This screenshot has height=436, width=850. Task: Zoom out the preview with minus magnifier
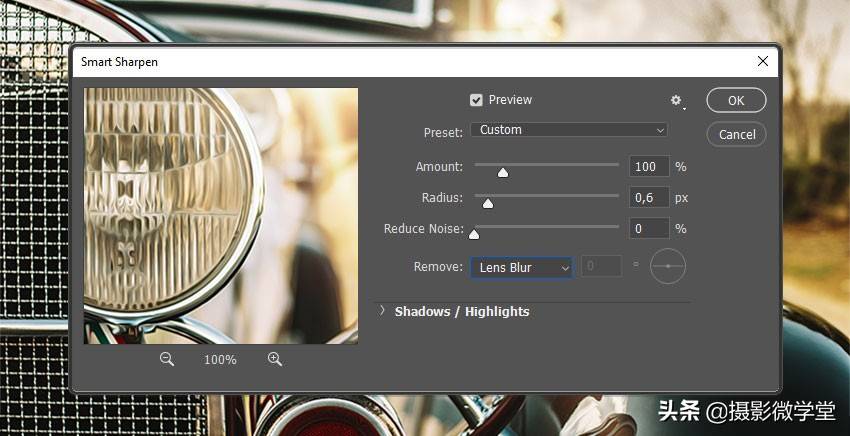pos(167,358)
